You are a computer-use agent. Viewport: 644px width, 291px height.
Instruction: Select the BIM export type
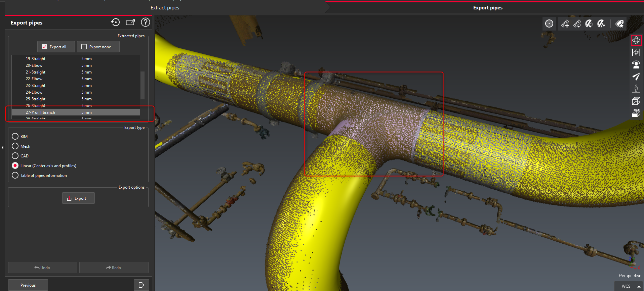[x=15, y=137]
